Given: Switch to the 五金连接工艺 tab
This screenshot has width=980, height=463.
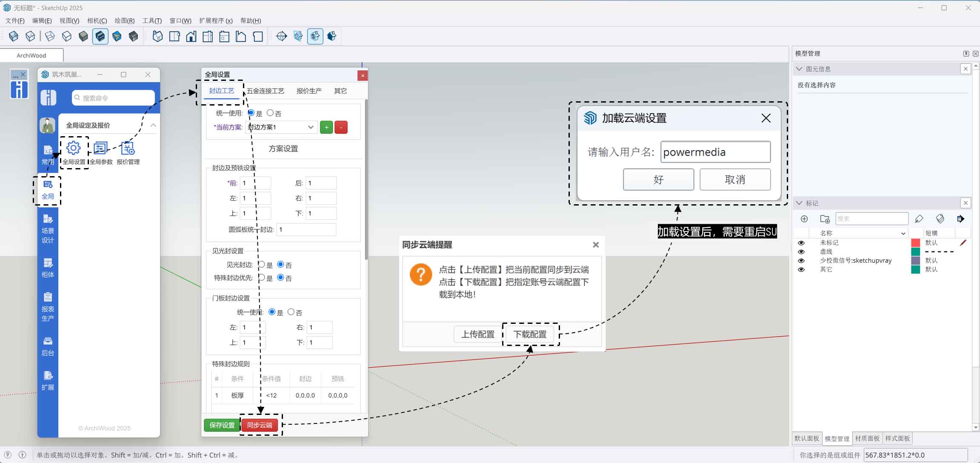Looking at the screenshot, I should (x=265, y=91).
